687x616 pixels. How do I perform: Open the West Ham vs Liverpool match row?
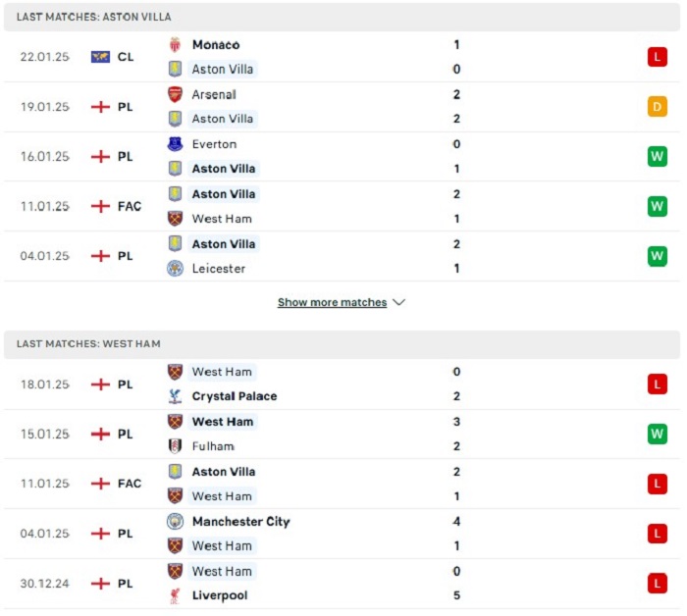click(x=342, y=584)
